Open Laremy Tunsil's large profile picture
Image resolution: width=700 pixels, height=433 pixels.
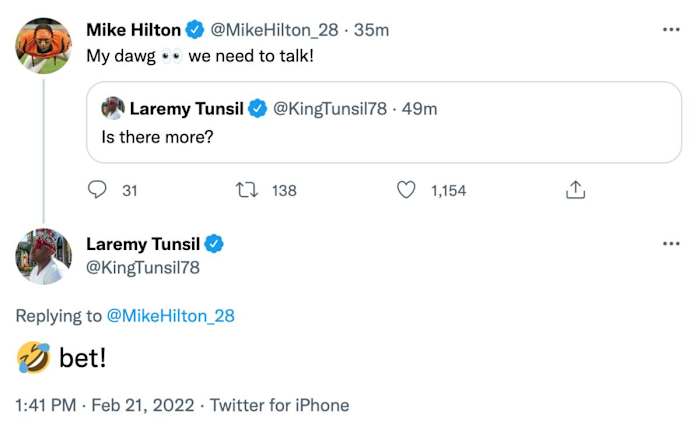pos(44,257)
